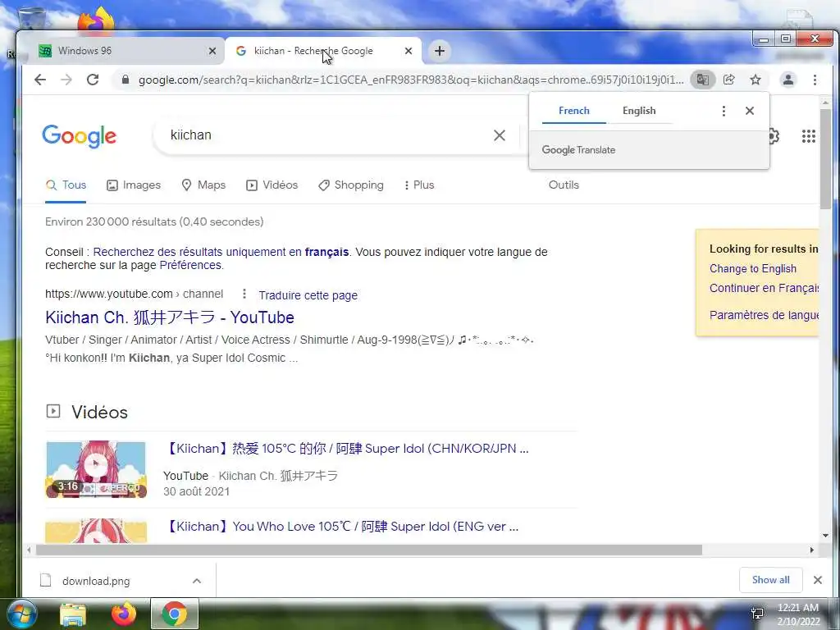Bookmark this page with the star icon
Screen dimensions: 840x630
click(x=756, y=80)
